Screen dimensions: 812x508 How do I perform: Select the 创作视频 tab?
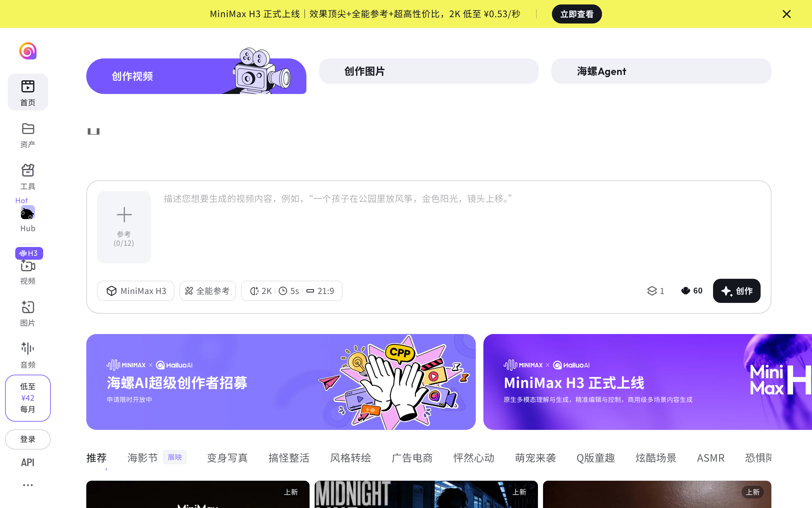click(x=196, y=76)
